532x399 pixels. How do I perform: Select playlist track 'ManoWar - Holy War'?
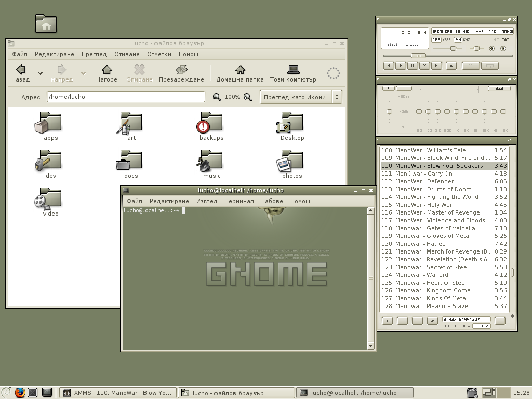(444, 205)
